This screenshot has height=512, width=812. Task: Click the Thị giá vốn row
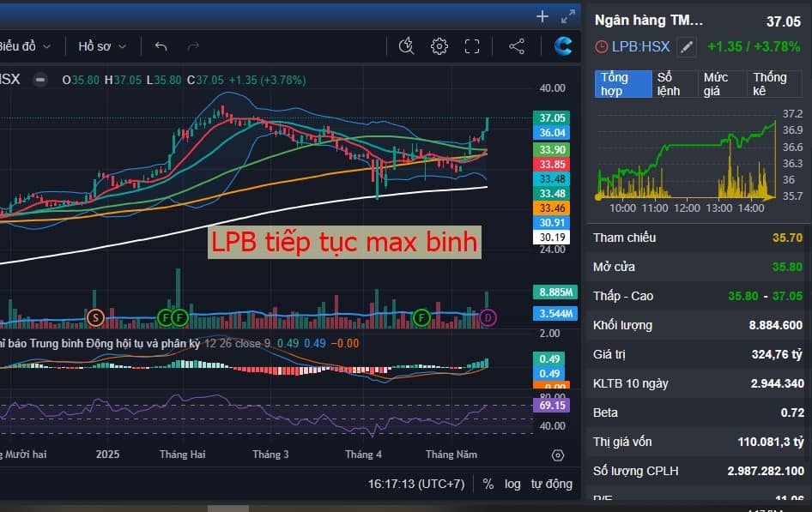[x=698, y=442]
